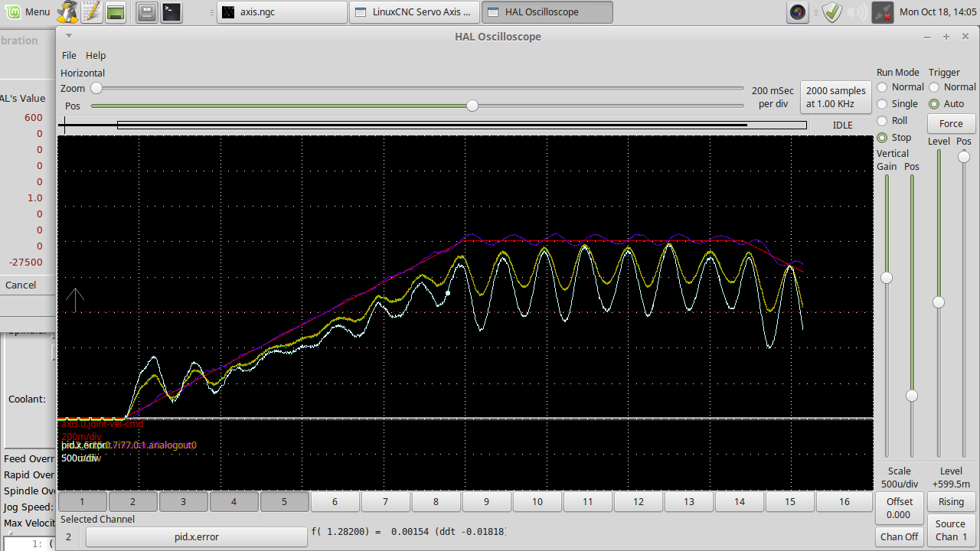The image size is (980, 551).
Task: Open the File menu
Action: [69, 55]
